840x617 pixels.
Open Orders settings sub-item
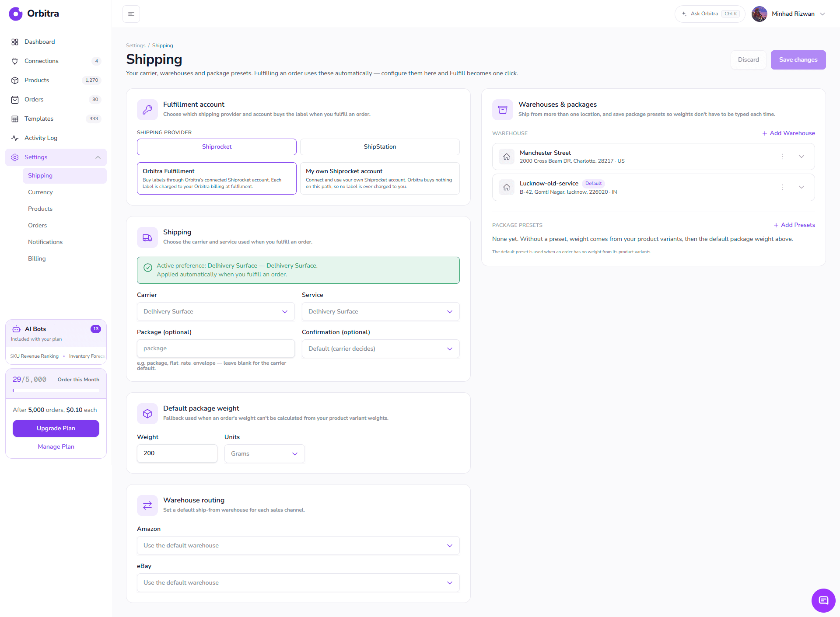pyautogui.click(x=65, y=225)
